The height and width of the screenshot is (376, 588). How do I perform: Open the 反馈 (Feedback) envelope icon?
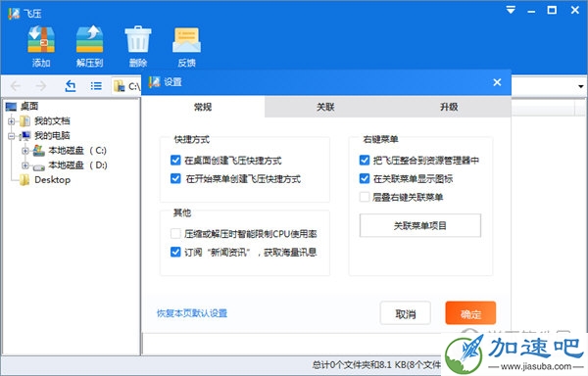(x=186, y=40)
